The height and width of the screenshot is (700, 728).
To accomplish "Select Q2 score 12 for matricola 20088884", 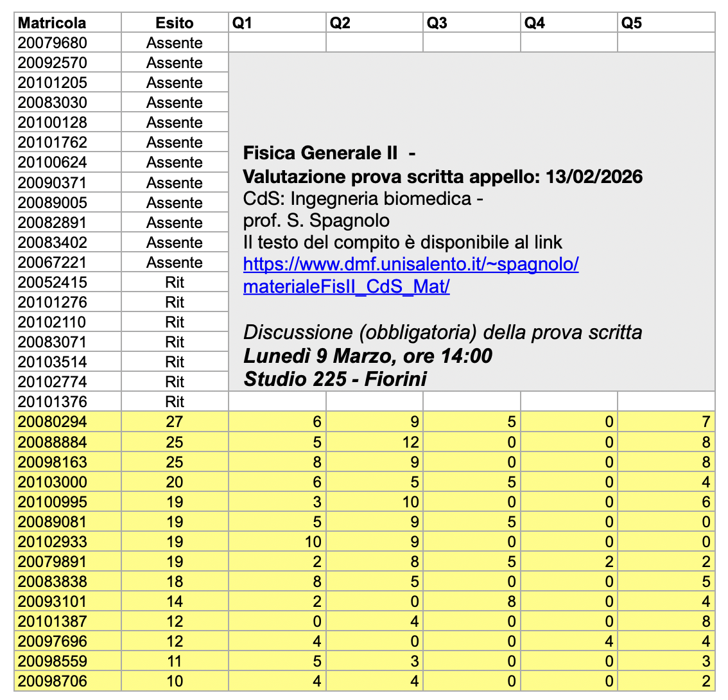I will [x=374, y=442].
